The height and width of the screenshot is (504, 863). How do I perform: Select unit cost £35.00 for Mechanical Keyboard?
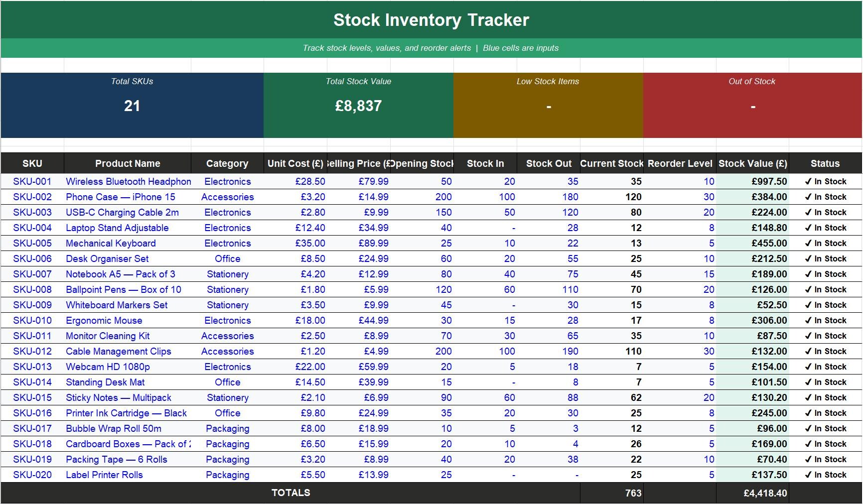tap(295, 244)
